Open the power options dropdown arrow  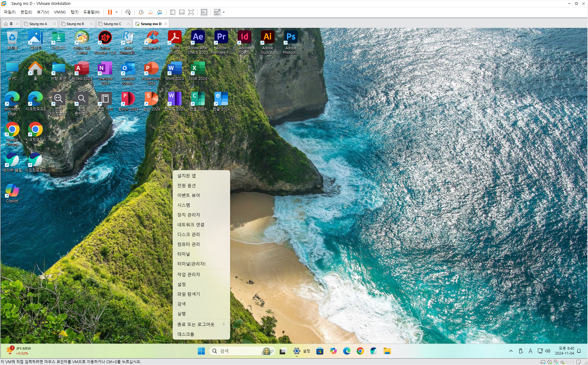(x=116, y=12)
